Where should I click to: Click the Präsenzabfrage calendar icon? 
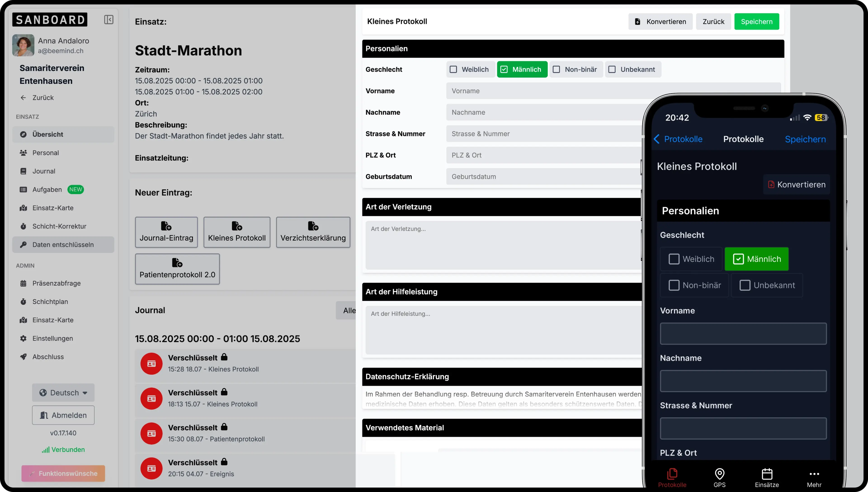tap(23, 283)
